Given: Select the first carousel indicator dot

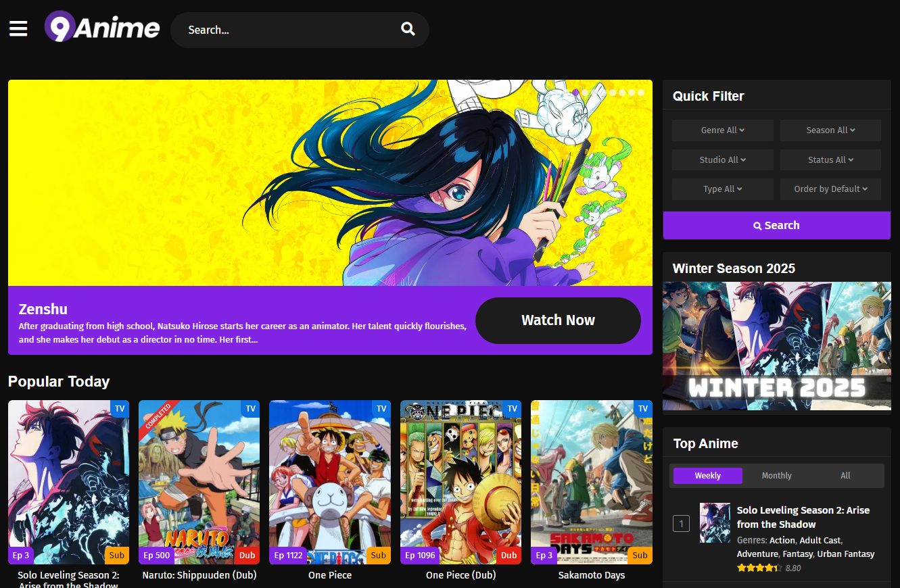Looking at the screenshot, I should click(x=575, y=93).
